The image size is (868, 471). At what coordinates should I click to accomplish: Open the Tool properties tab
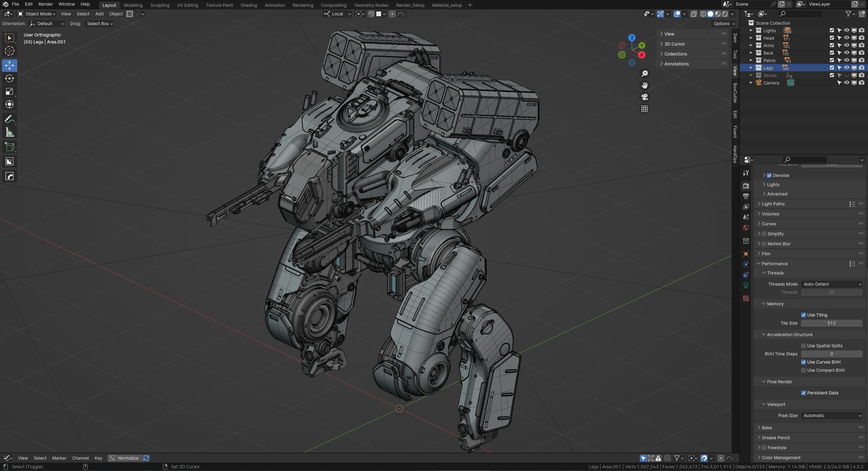pyautogui.click(x=746, y=173)
